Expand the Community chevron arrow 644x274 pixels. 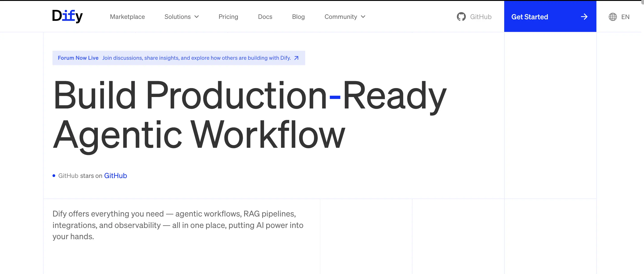click(363, 17)
